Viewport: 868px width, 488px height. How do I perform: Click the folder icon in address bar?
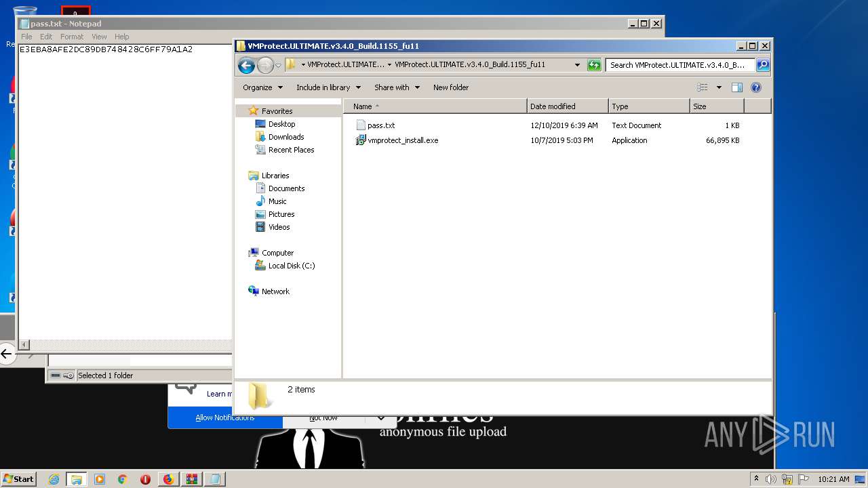coord(291,65)
